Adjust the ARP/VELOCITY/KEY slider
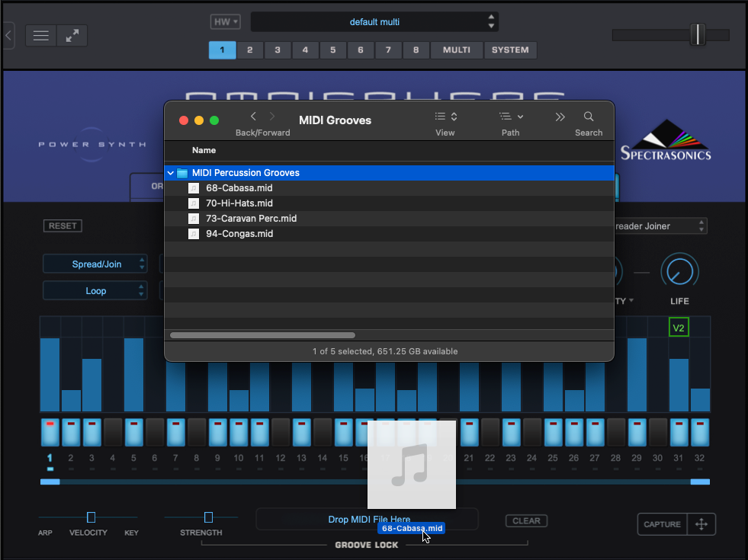The image size is (748, 560). point(91,517)
